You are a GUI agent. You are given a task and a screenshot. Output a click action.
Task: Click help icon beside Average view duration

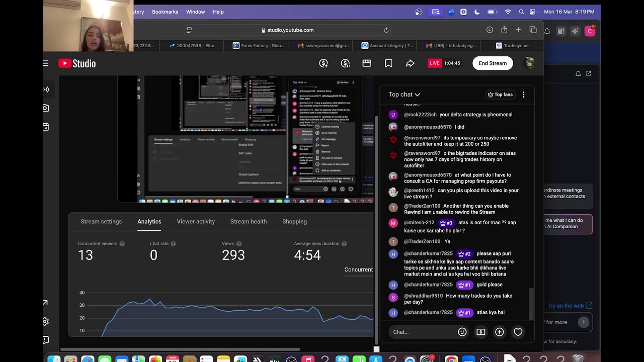pos(344,244)
